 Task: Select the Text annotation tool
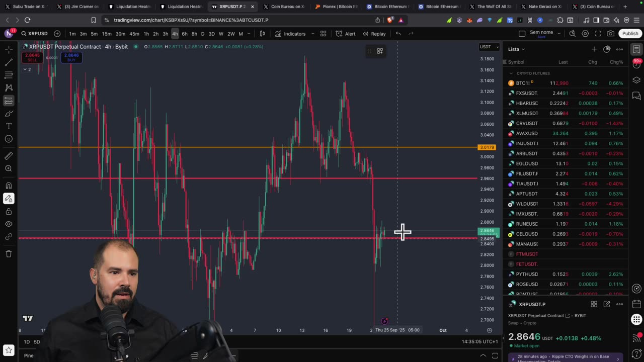9,126
